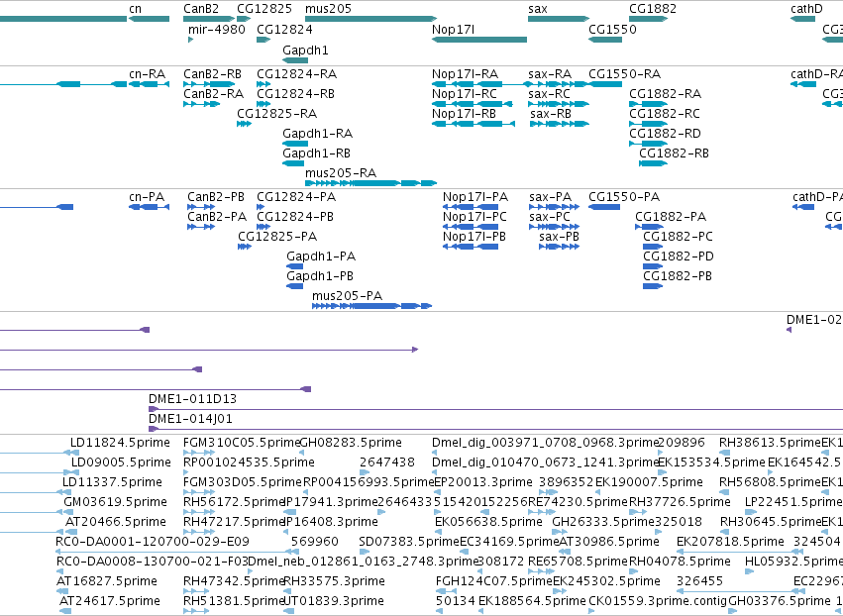Click the CG1550 gene glyph

point(605,40)
